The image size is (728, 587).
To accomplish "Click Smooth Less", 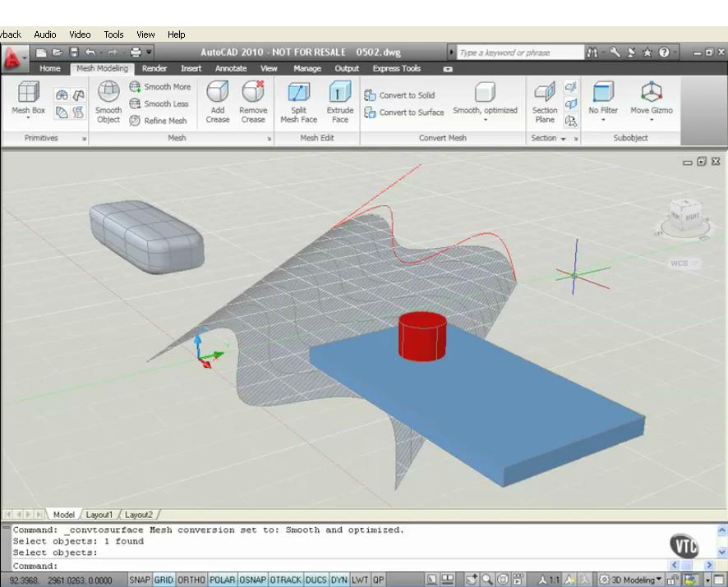I will tap(159, 104).
